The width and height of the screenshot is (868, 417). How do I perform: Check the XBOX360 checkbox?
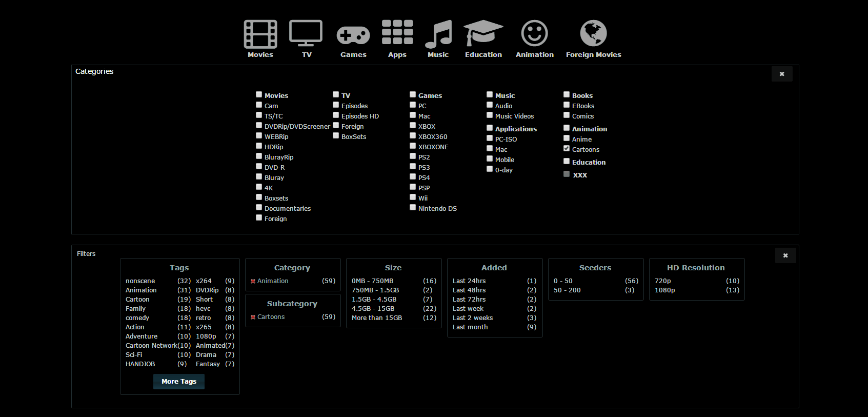point(413,135)
